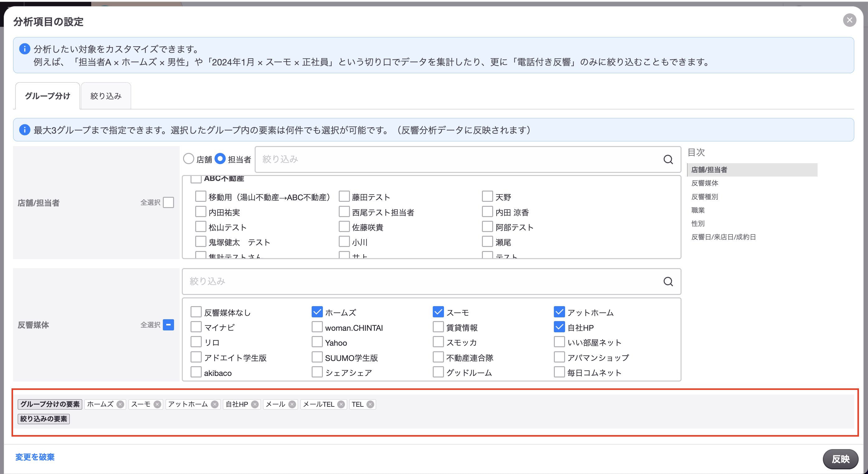Check スモッカ checkbox
The width and height of the screenshot is (868, 474).
tap(438, 342)
